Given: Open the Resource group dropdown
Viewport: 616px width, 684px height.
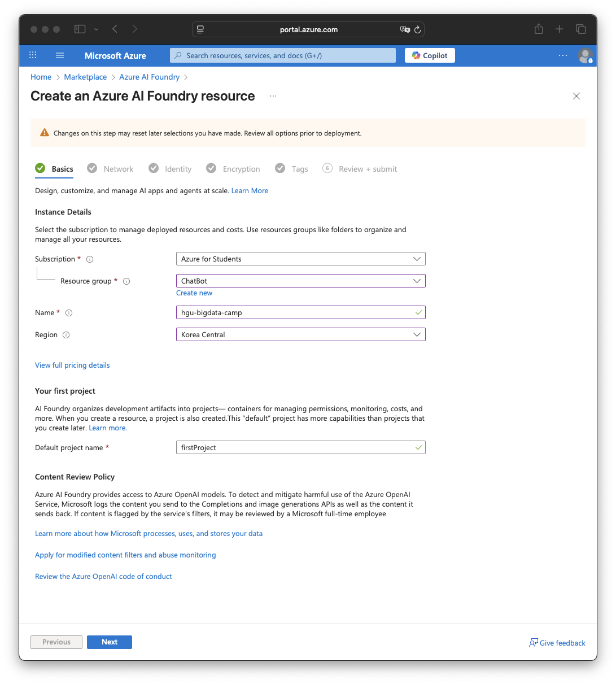Looking at the screenshot, I should [301, 281].
